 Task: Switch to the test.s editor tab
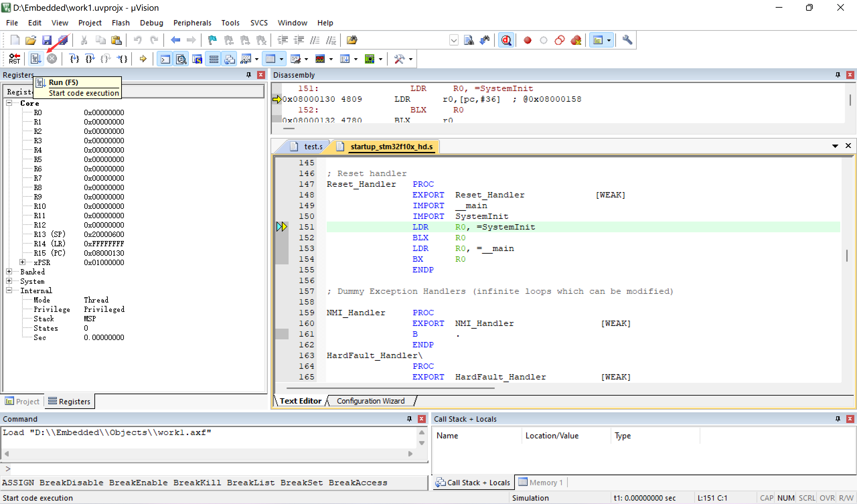click(309, 147)
